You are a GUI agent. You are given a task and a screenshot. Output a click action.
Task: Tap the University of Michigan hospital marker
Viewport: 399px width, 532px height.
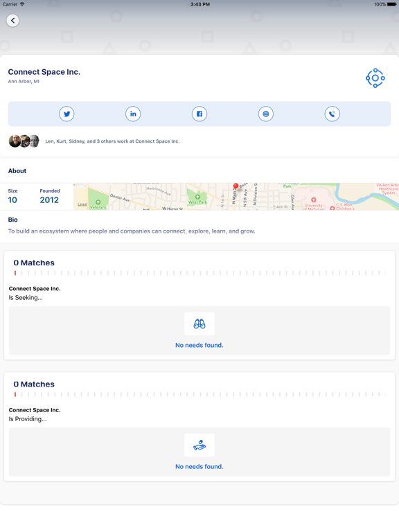pyautogui.click(x=314, y=199)
